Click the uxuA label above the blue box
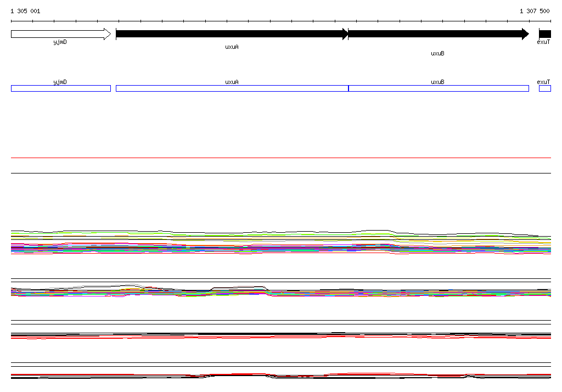Image resolution: width=562 pixels, height=392 pixels. point(232,82)
